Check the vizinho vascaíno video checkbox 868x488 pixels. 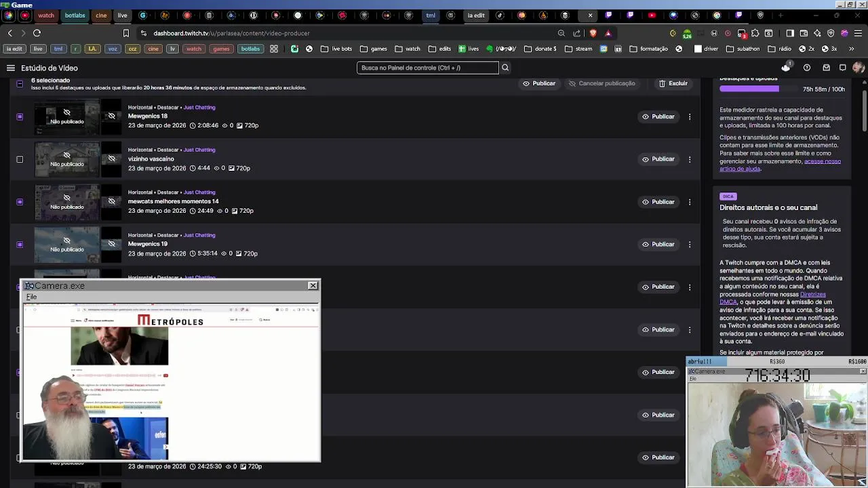point(20,159)
